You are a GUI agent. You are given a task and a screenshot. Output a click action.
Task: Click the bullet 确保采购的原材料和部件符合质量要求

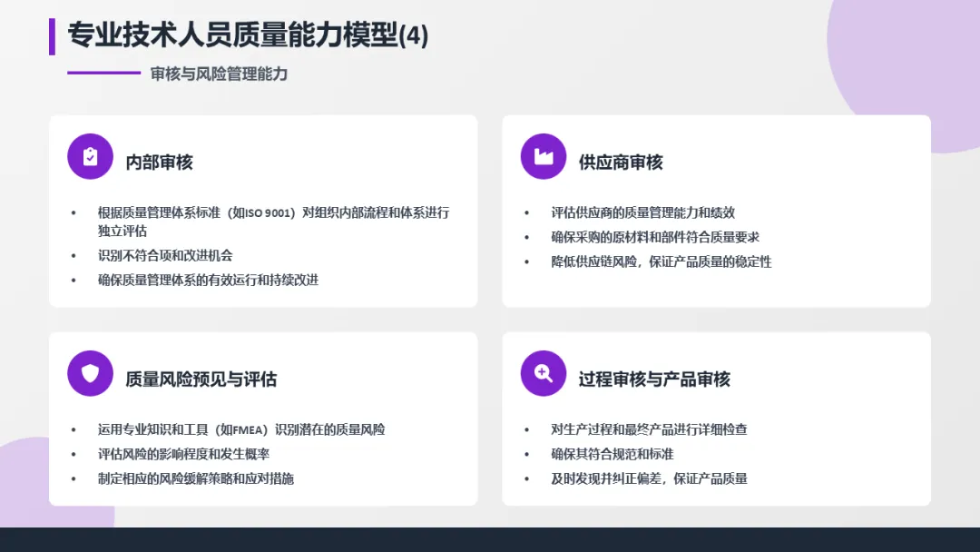(x=655, y=237)
